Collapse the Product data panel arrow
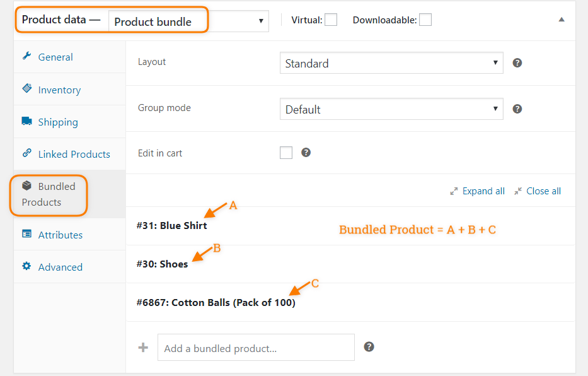This screenshot has width=588, height=376. [x=562, y=20]
